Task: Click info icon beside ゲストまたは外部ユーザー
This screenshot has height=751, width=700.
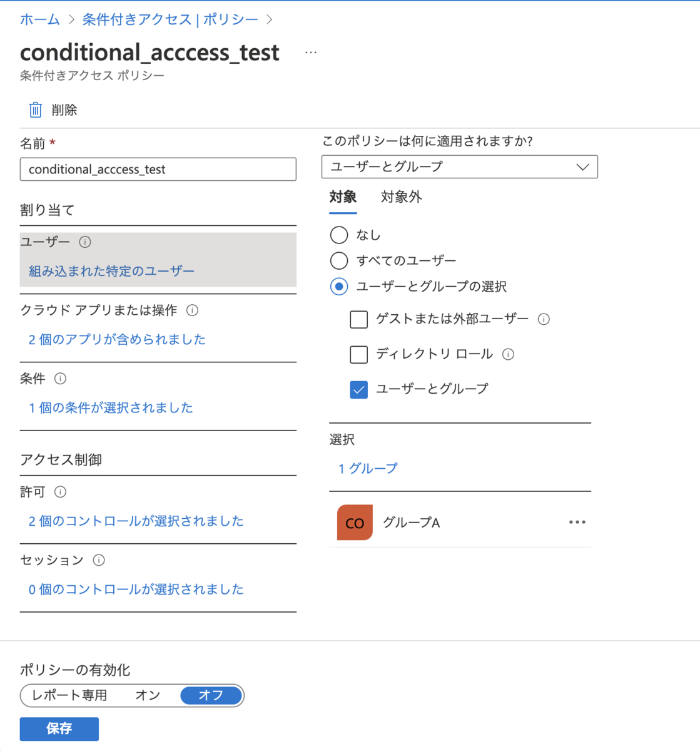Action: pos(544,319)
